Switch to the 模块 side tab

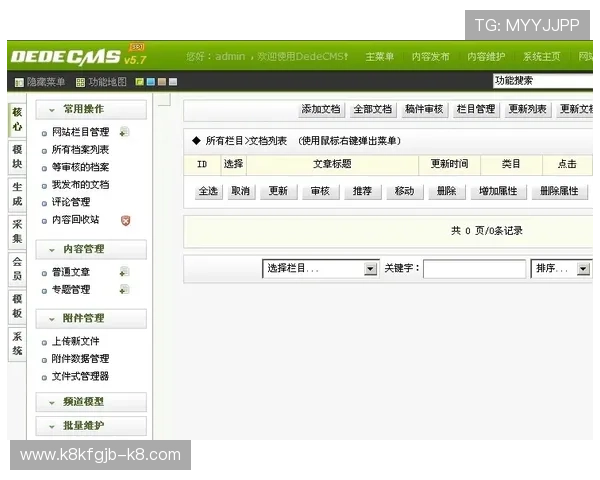point(17,157)
